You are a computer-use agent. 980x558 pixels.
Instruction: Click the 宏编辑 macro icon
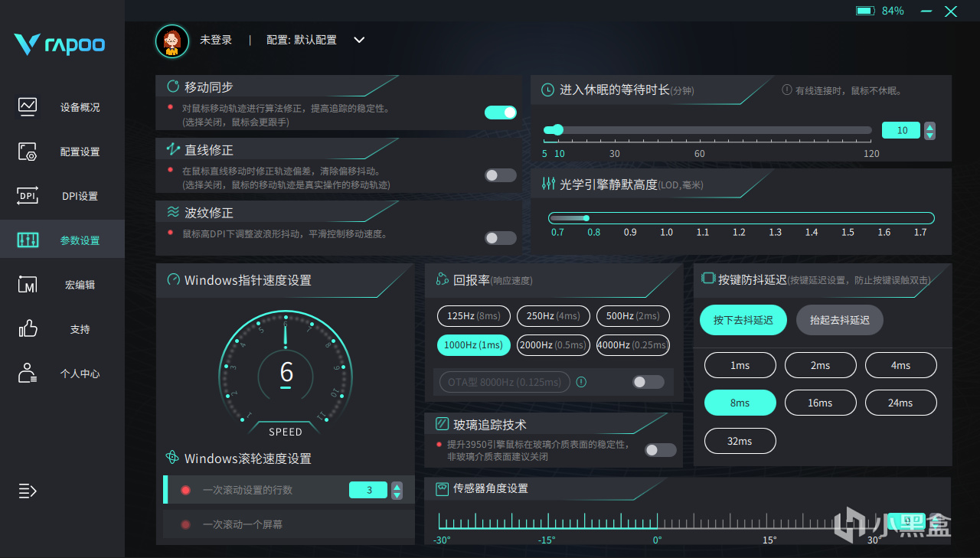pos(28,285)
